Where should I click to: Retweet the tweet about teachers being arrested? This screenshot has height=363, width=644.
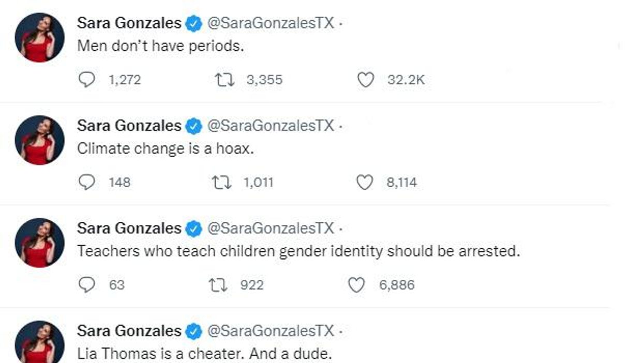(x=218, y=284)
